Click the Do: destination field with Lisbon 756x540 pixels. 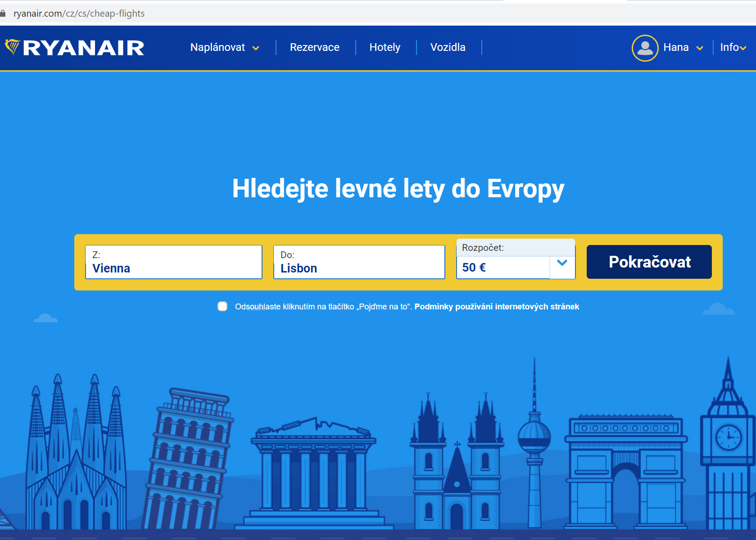point(359,262)
